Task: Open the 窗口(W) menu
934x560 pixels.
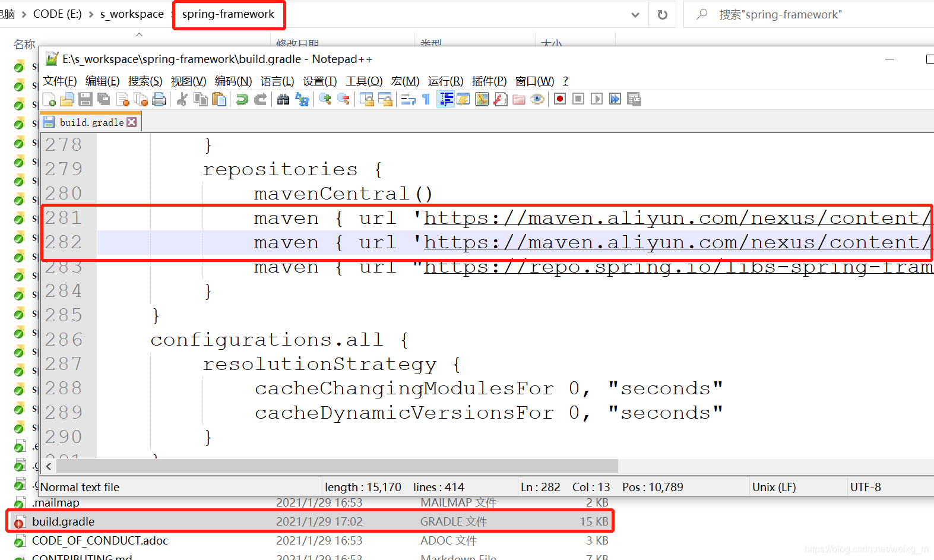Action: click(x=534, y=81)
